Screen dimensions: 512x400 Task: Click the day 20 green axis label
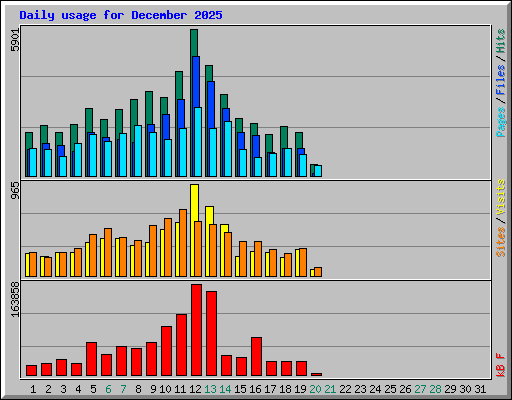coord(315,389)
